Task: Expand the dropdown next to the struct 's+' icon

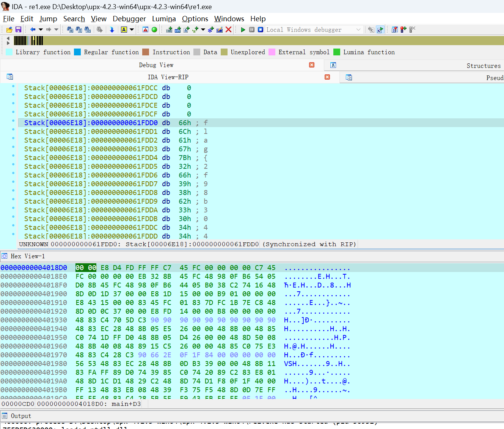Action: tap(203, 30)
